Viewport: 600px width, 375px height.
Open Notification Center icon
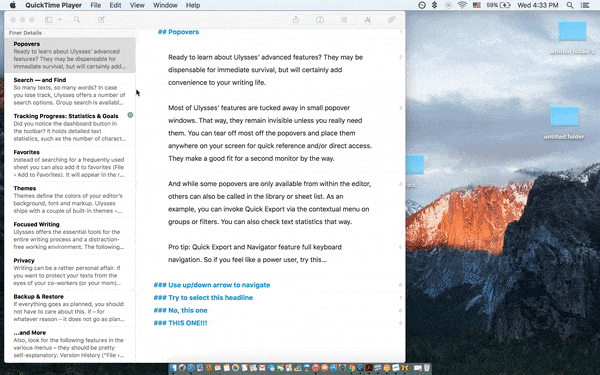(585, 5)
